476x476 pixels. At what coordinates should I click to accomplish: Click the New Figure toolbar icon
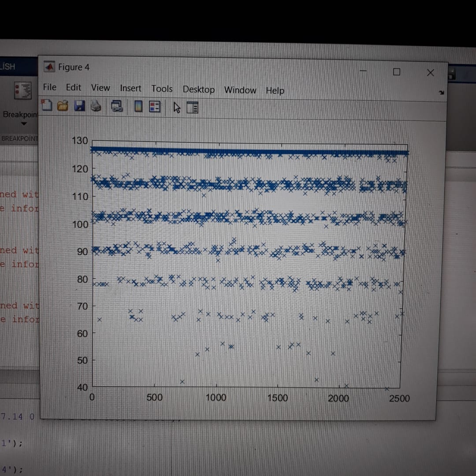[x=46, y=105]
